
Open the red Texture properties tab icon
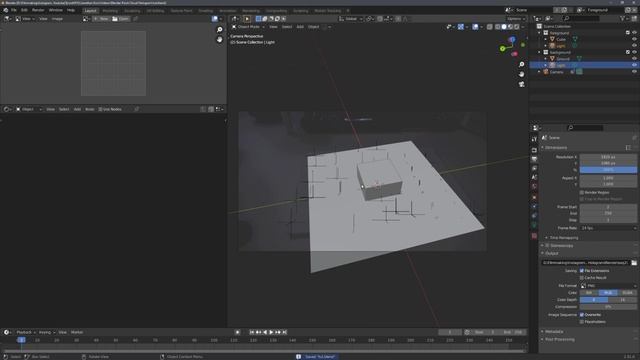click(534, 236)
